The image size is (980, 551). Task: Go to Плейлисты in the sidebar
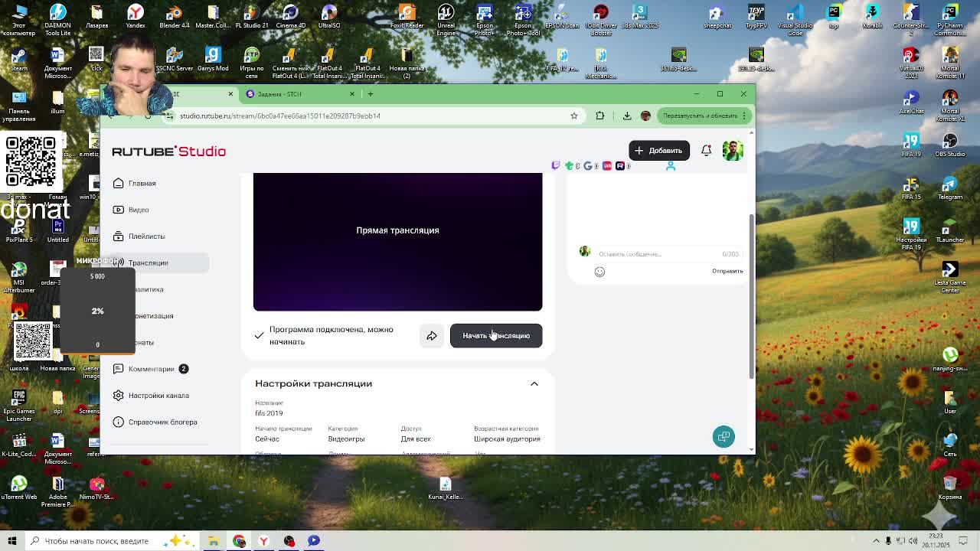click(139, 236)
